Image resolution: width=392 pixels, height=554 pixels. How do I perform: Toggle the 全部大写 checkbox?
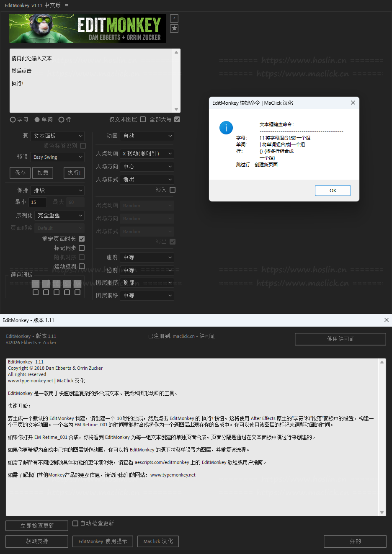(177, 119)
